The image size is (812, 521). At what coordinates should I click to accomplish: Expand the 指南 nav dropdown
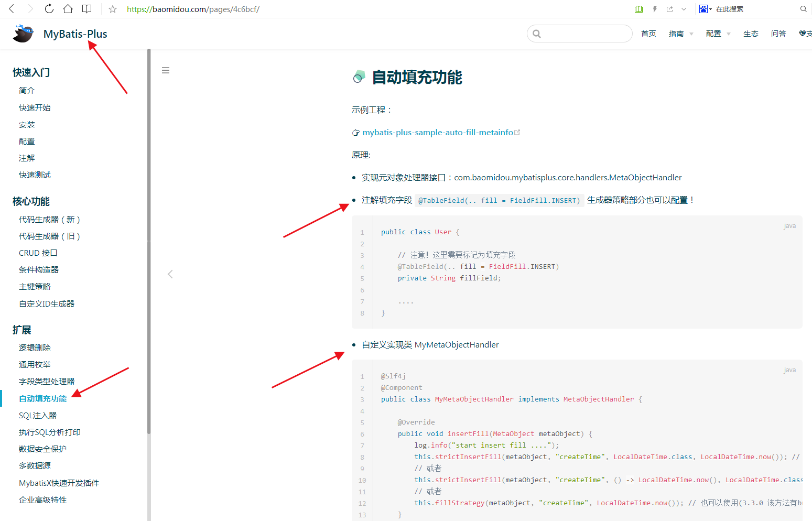681,34
